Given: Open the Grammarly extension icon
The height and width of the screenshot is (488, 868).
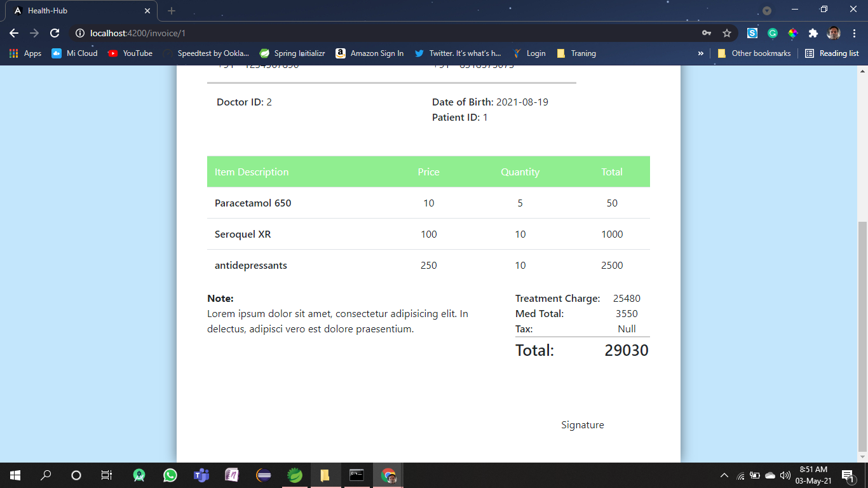Looking at the screenshot, I should (773, 33).
